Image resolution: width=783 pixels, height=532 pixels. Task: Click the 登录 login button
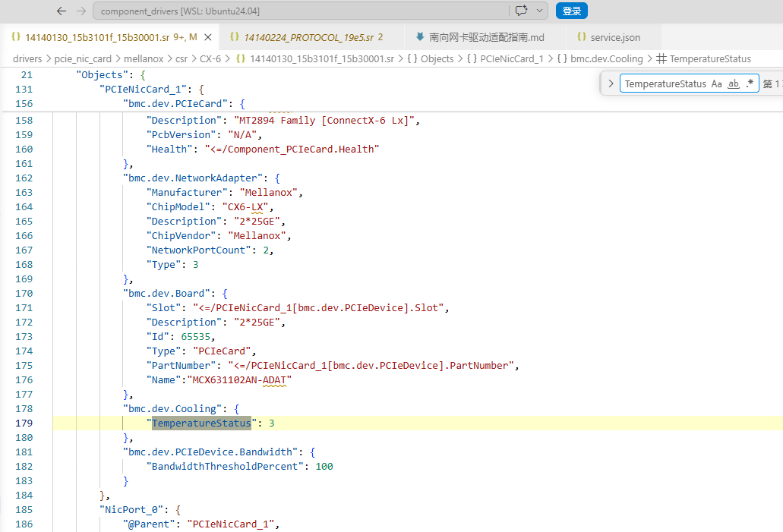pos(572,11)
